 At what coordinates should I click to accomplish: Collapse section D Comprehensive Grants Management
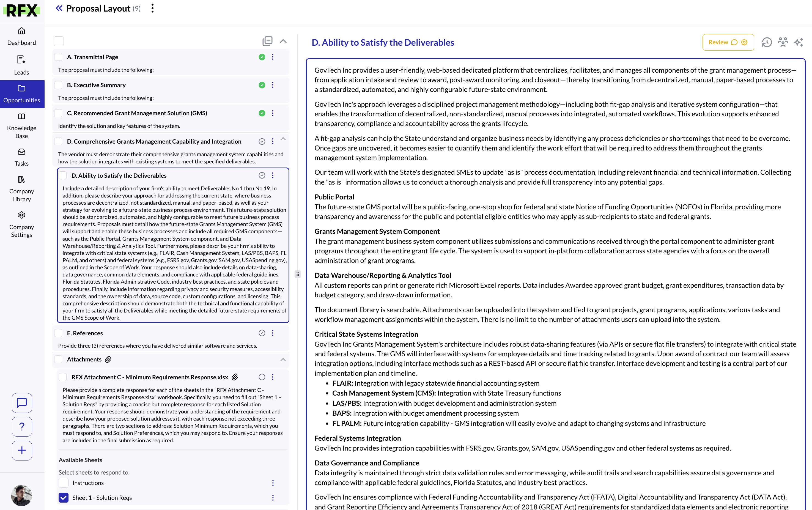[283, 139]
